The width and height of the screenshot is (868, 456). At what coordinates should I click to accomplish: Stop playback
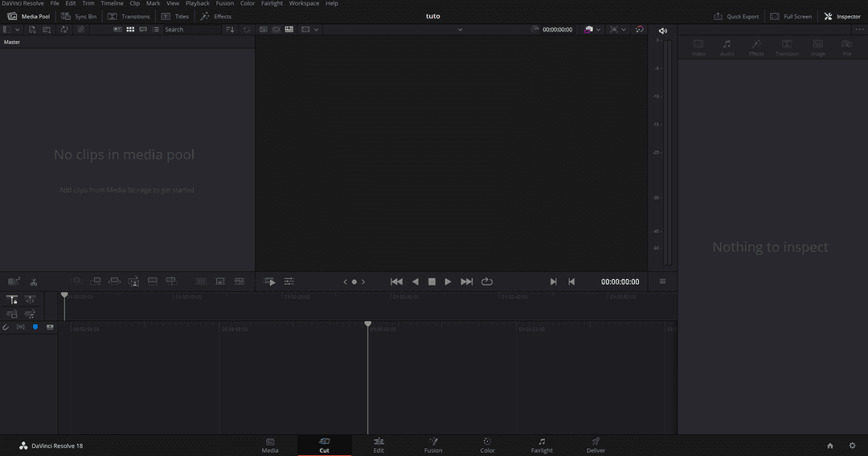tap(432, 281)
